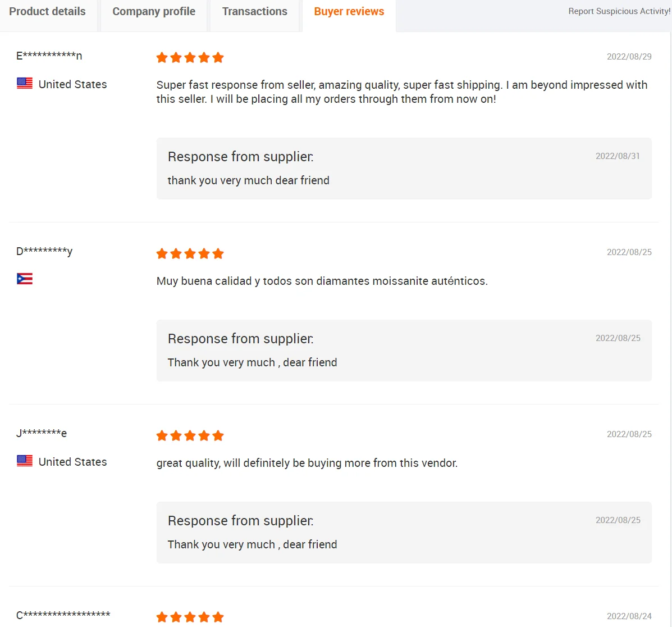Click the Puerto Rico flag under reviewer D***y

point(25,279)
